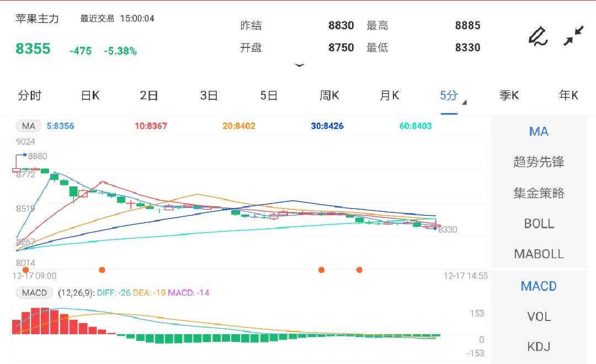Click the 最近交易 15:00:04 timestamp
The height and width of the screenshot is (364, 596).
pyautogui.click(x=117, y=19)
